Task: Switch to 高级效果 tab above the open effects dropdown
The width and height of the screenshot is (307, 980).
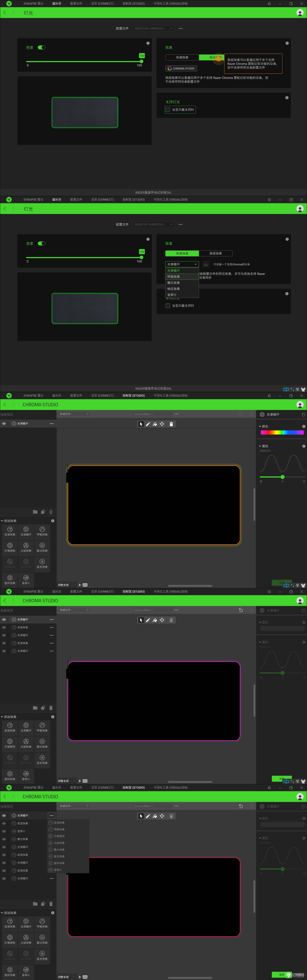Action: pyautogui.click(x=216, y=253)
